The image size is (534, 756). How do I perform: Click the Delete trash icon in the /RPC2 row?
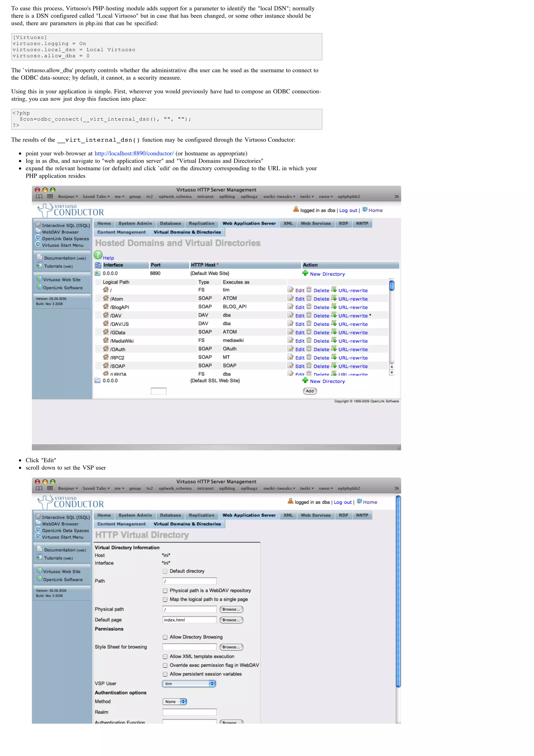click(309, 357)
